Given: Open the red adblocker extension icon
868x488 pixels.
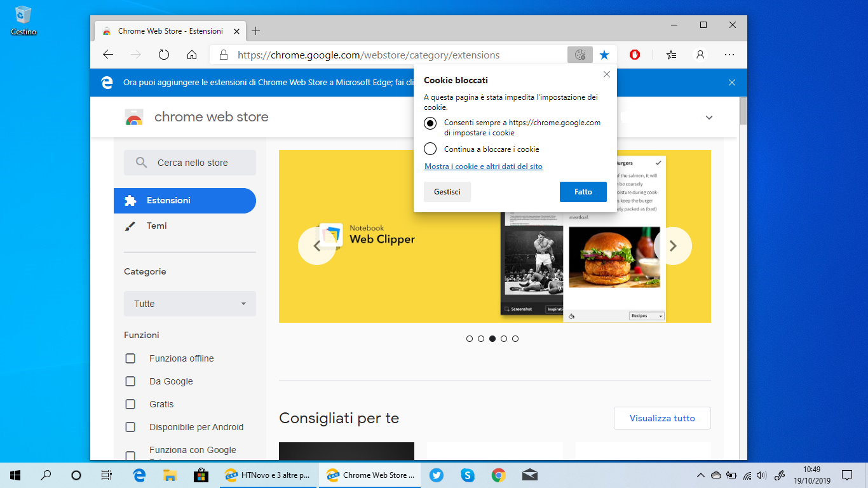Looking at the screenshot, I should pyautogui.click(x=635, y=55).
